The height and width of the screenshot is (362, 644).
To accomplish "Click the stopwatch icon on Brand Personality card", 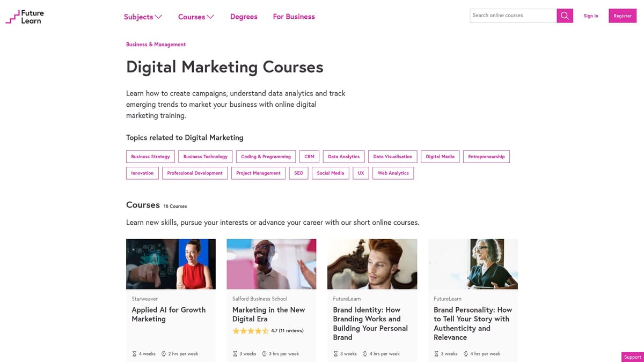I will [465, 354].
